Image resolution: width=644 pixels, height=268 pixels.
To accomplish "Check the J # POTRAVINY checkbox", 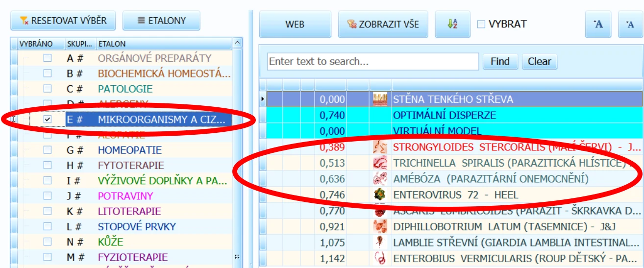I will click(x=48, y=196).
